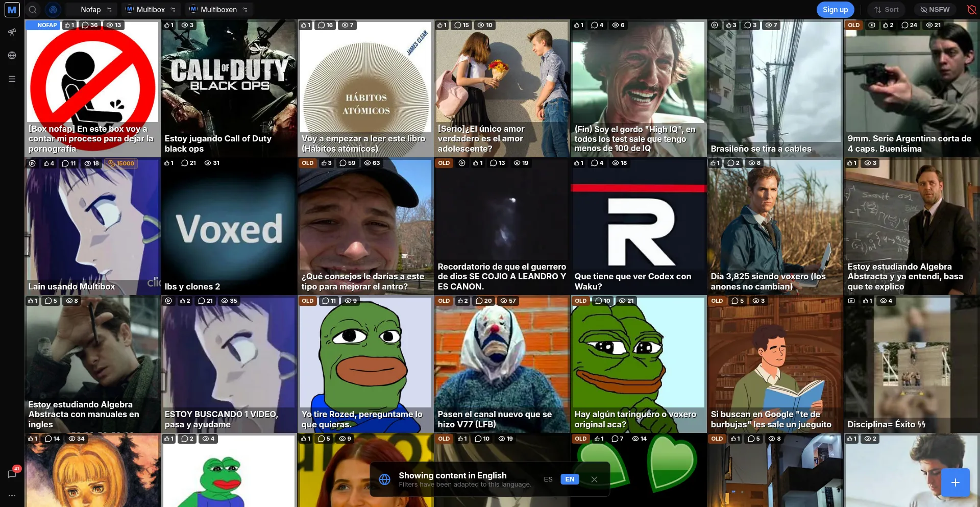980x507 pixels.
Task: Open 'Estoy jugando Call of Duty black ops' post
Action: (229, 88)
